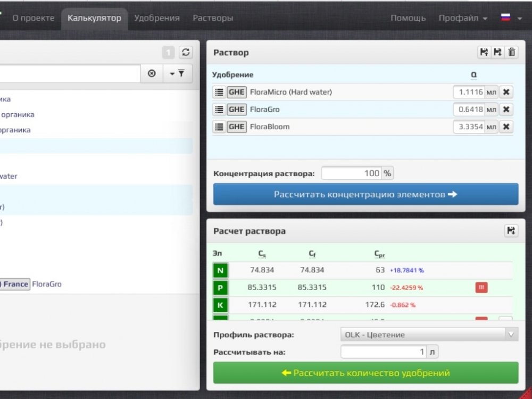
Task: Click the red warning icon on P row
Action: pyautogui.click(x=481, y=287)
